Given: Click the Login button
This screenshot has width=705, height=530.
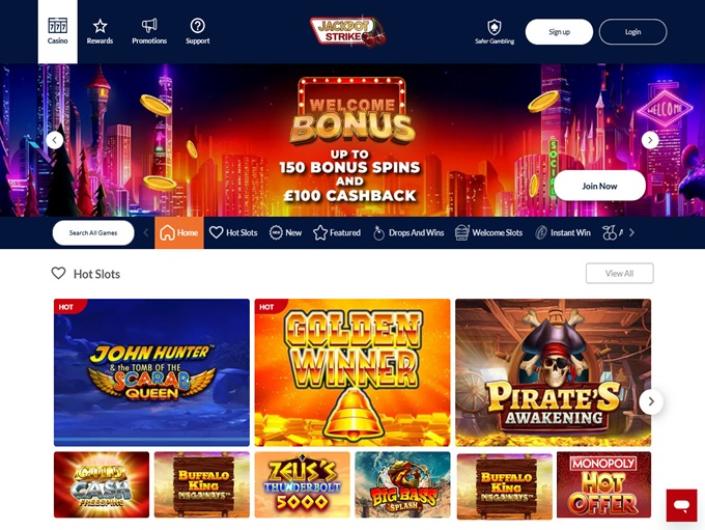Looking at the screenshot, I should tap(633, 32).
